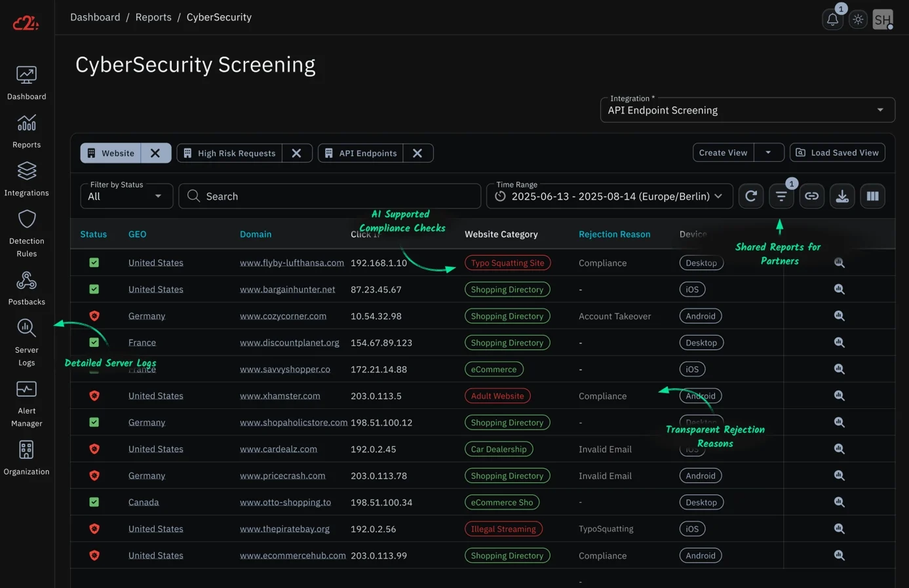The height and width of the screenshot is (588, 909).
Task: Open the Germany link for cozycorner.com
Action: [x=147, y=316]
